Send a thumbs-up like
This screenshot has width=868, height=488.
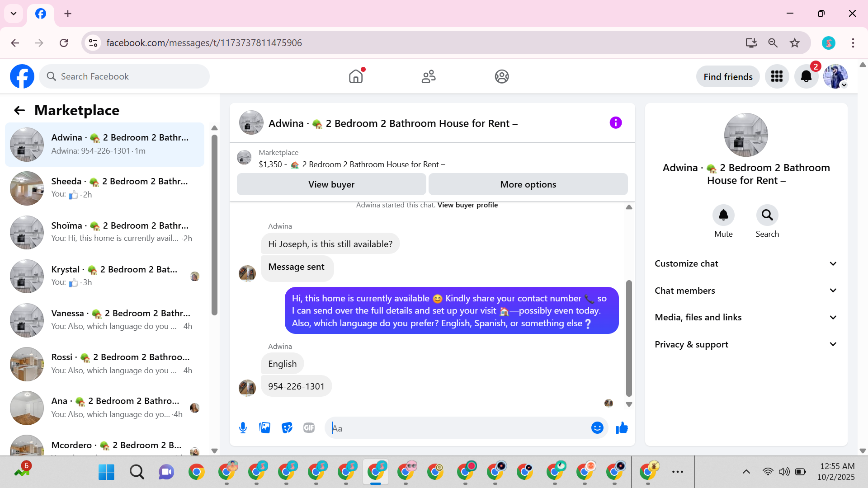click(622, 428)
